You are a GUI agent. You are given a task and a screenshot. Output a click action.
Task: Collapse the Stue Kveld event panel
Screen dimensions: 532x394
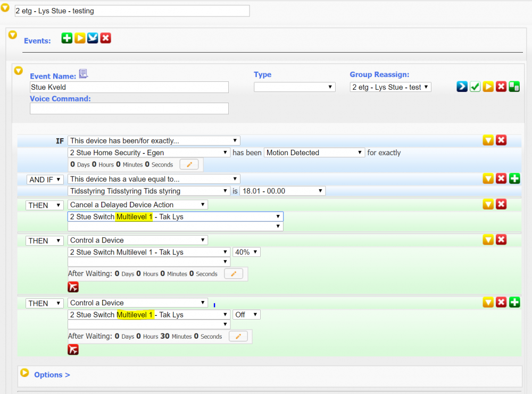point(18,71)
